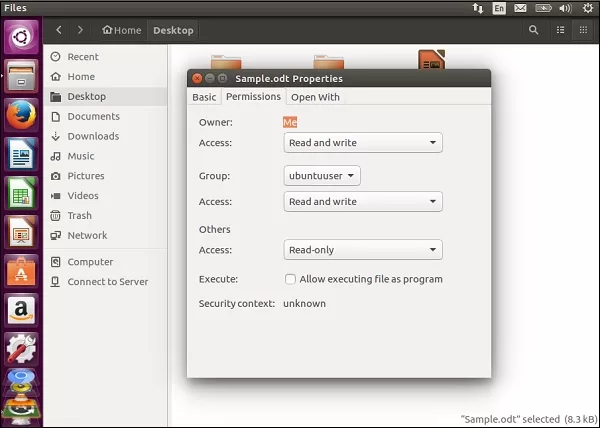Switch to the Basic tab

(204, 97)
